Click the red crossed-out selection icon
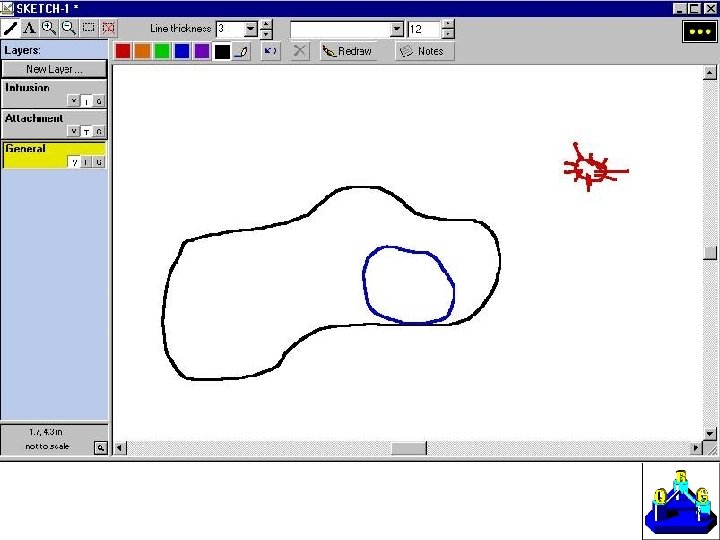This screenshot has height=540, width=720. coord(108,28)
